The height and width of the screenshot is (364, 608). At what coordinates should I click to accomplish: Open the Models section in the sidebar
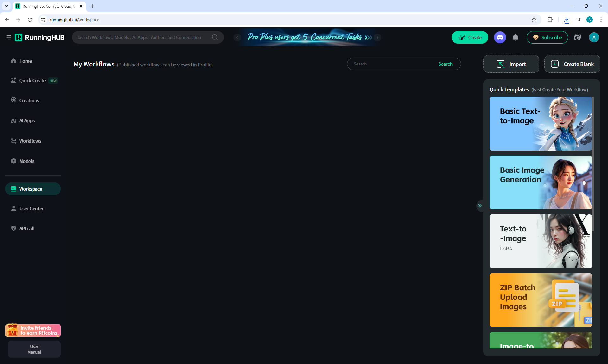click(x=27, y=161)
